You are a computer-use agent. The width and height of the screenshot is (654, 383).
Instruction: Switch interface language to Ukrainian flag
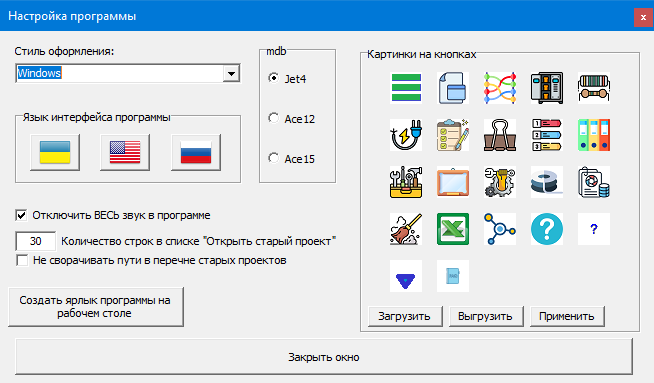coord(55,152)
